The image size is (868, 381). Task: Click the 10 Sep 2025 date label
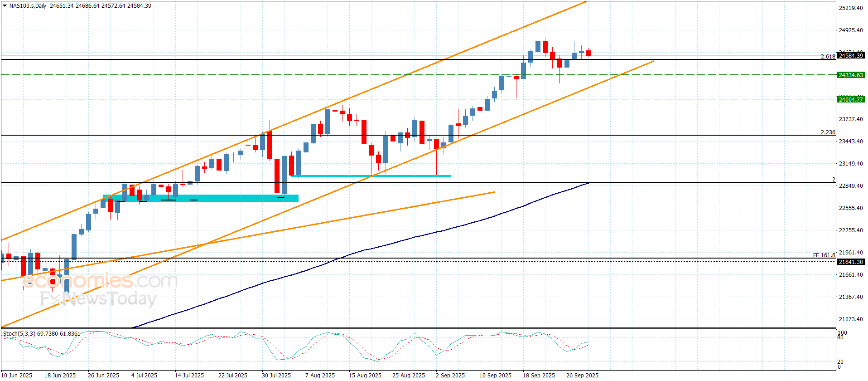pos(495,375)
